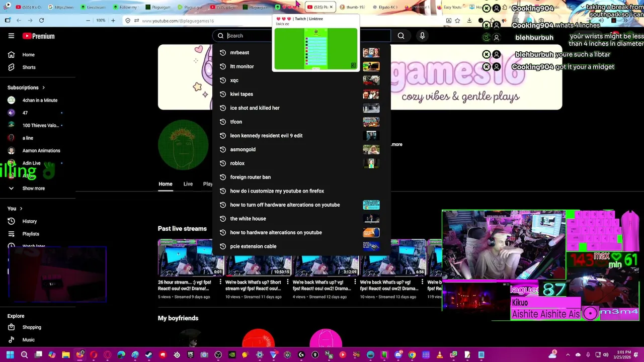Go forward with browser forward arrow
This screenshot has height=362, width=644.
(30, 21)
